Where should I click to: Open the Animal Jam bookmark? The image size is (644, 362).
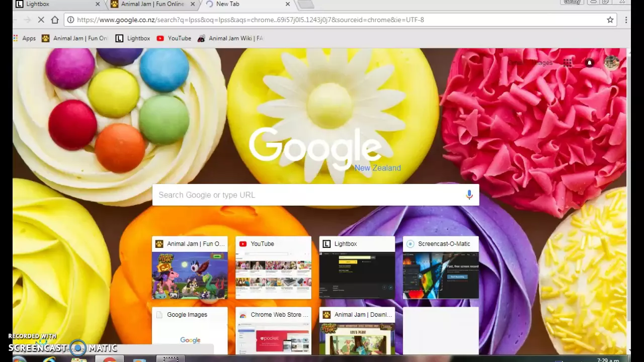[x=75, y=38]
